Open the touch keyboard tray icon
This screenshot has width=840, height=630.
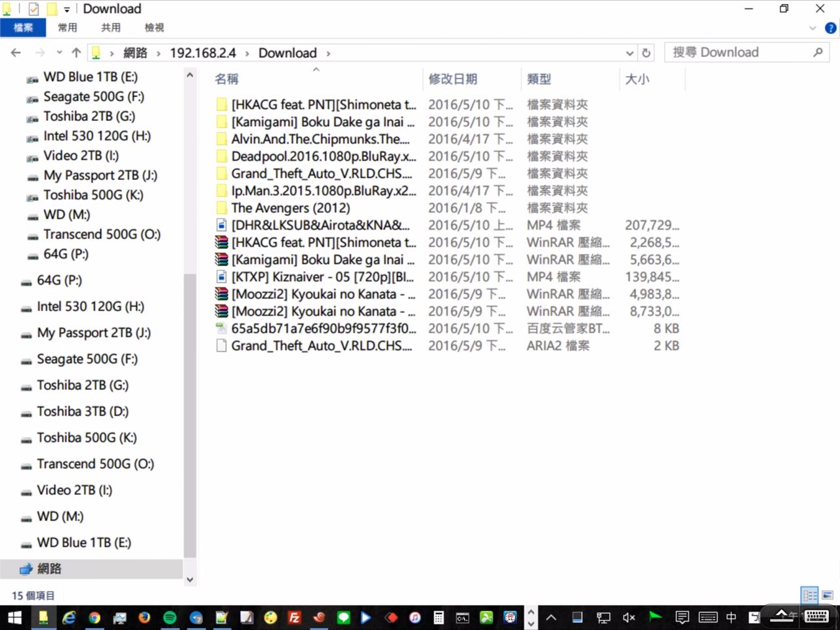(708, 618)
